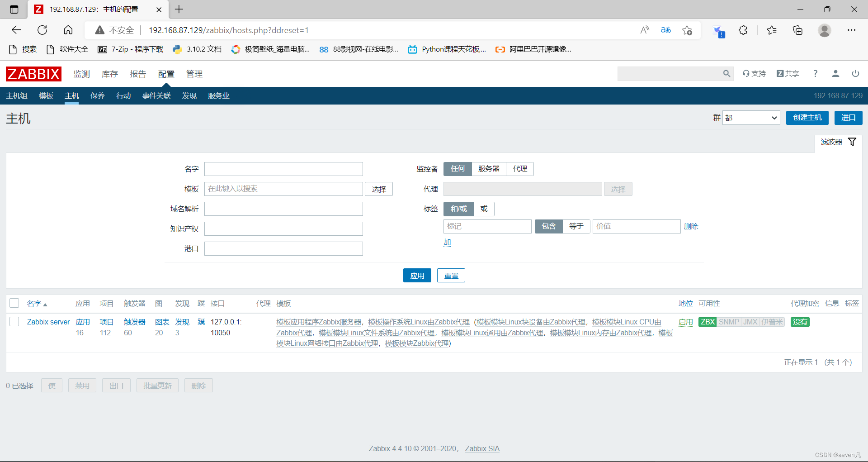
Task: Select 等于 tag operator
Action: coord(576,226)
